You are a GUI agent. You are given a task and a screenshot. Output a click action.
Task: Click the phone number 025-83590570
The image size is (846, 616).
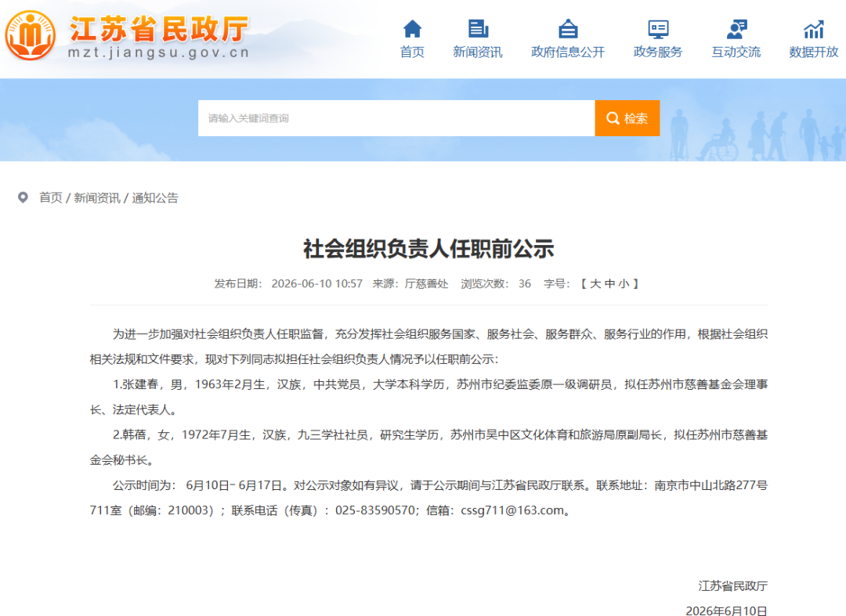(x=375, y=510)
